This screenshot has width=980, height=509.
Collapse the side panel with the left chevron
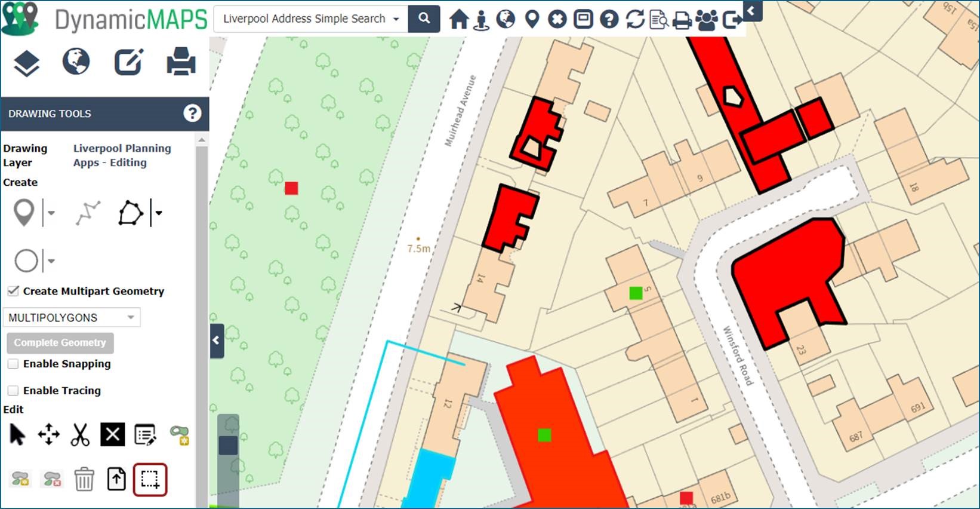pyautogui.click(x=217, y=341)
